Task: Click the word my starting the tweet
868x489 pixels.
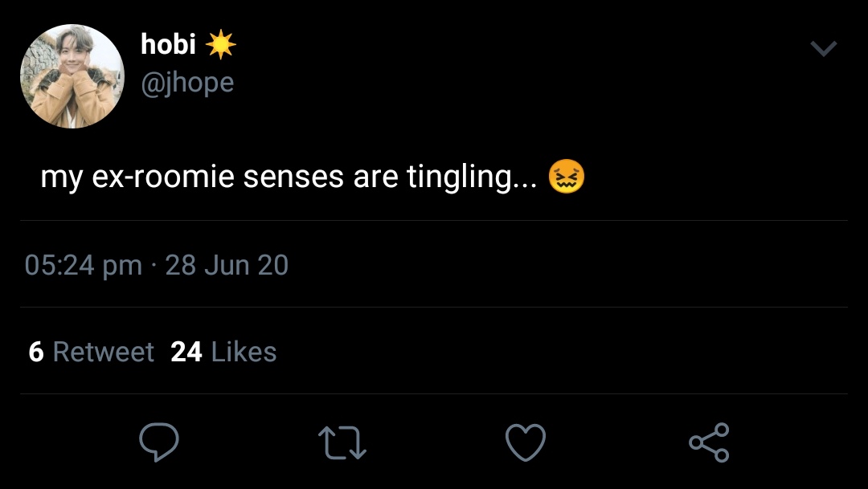Action: click(60, 178)
